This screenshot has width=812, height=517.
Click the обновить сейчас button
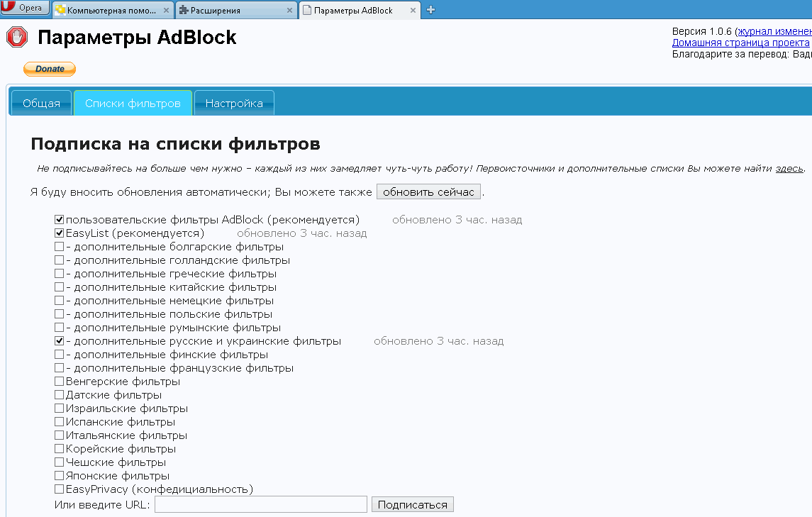(x=428, y=191)
